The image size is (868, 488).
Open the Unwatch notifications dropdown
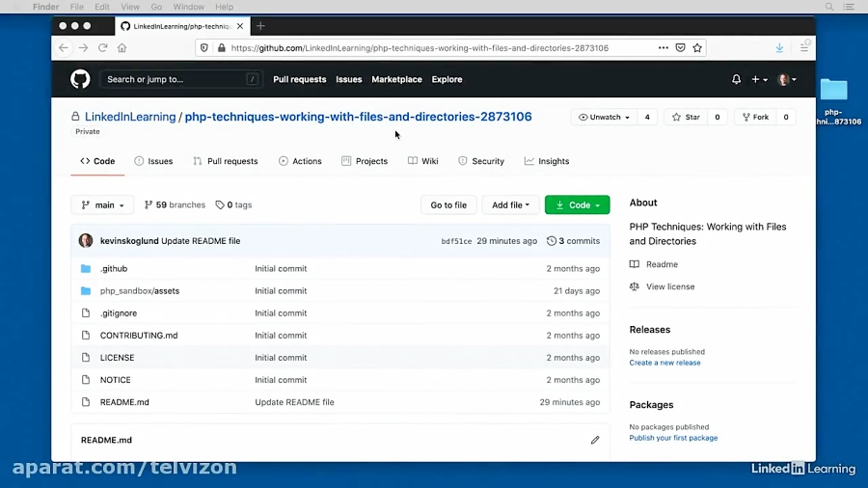click(604, 117)
